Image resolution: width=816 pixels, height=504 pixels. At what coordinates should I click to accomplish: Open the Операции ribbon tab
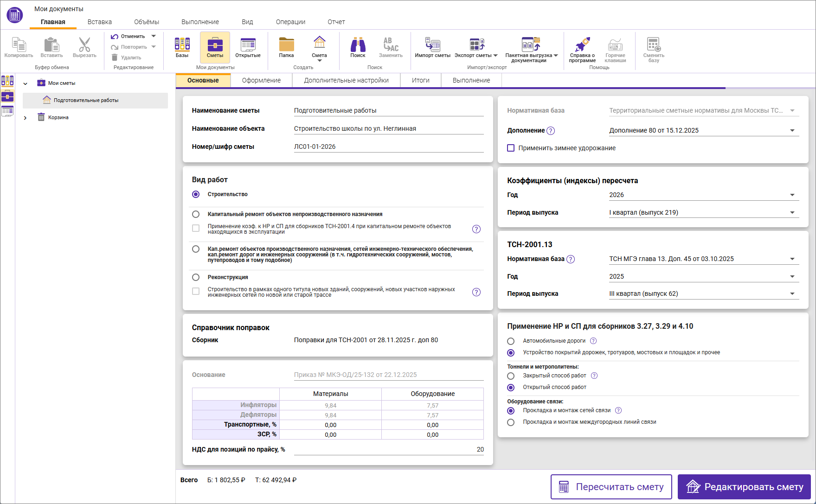(x=290, y=22)
